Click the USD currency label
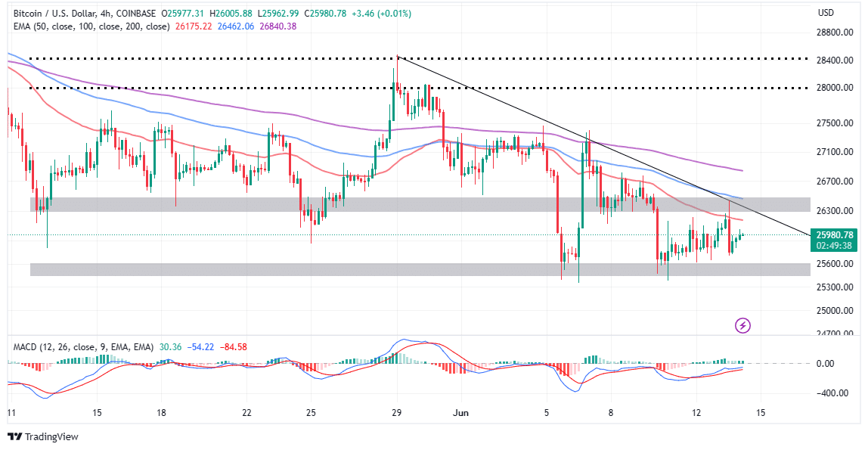868x450 pixels. tap(826, 13)
